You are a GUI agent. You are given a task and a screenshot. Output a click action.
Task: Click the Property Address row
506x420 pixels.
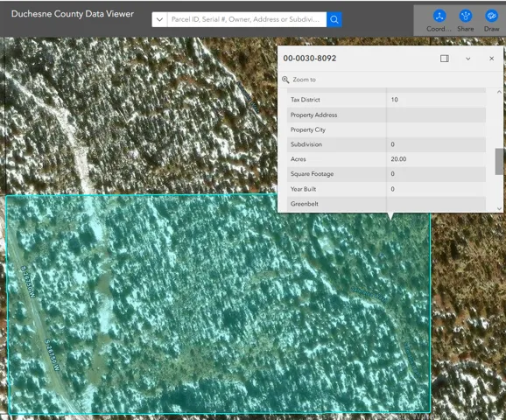[x=386, y=115]
